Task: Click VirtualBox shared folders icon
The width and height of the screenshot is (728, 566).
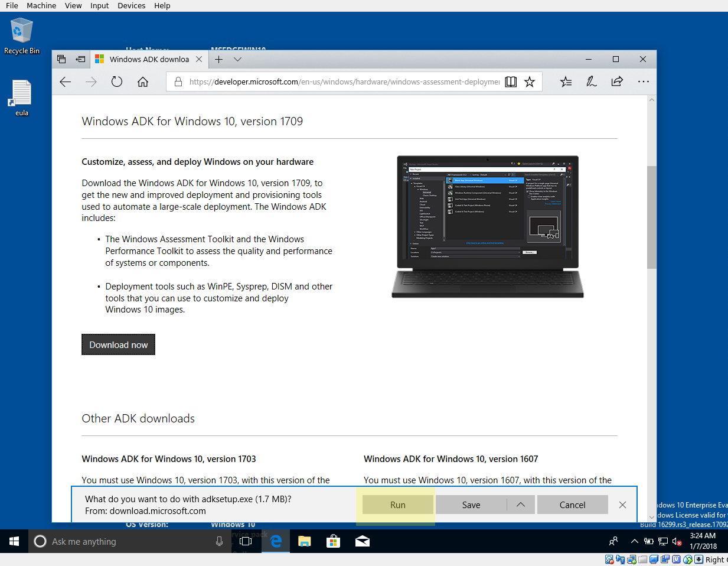Action: (x=643, y=560)
